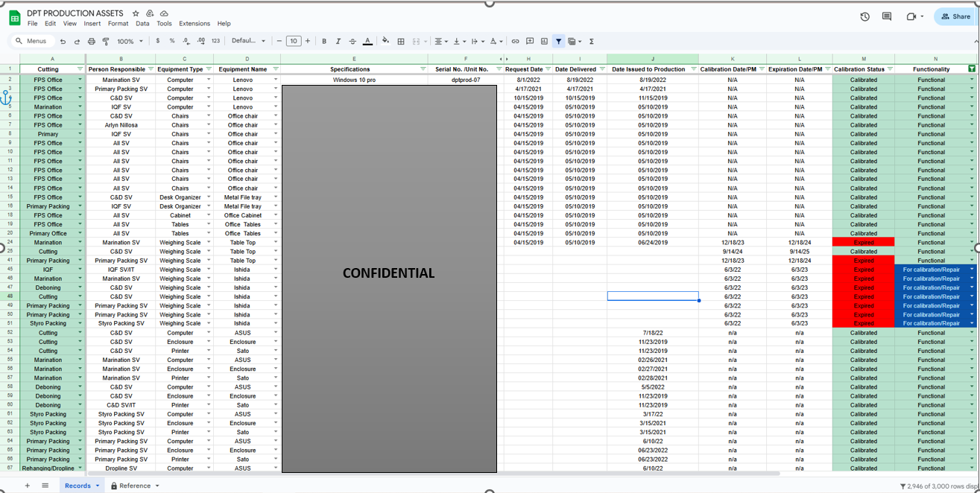This screenshot has width=980, height=493.
Task: Open the zoom 100% dropdown
Action: click(x=130, y=42)
